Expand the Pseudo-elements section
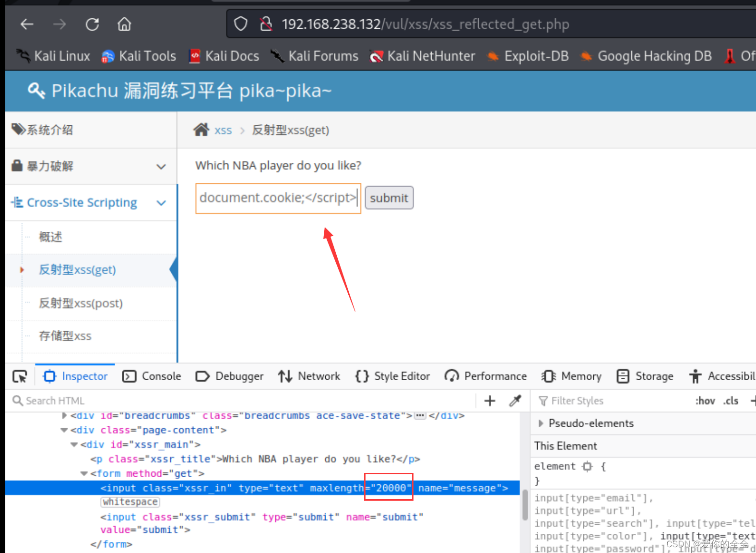Viewport: 756px width, 553px height. 541,423
